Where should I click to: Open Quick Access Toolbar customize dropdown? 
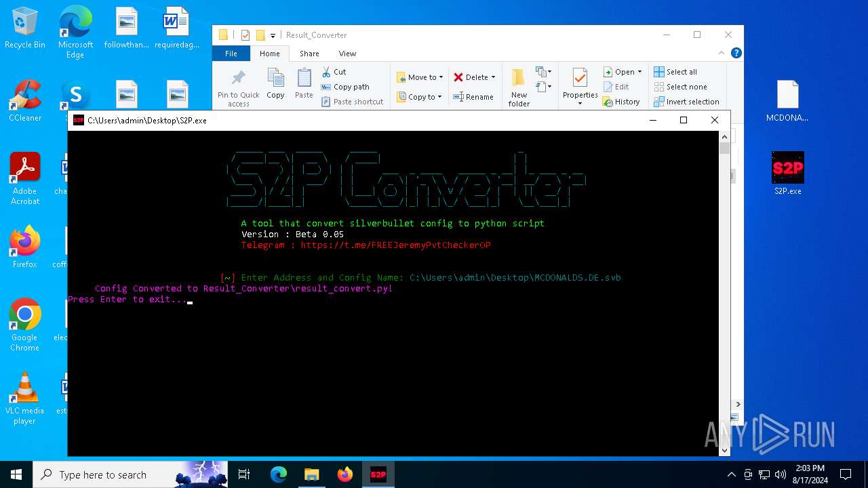pyautogui.click(x=273, y=35)
